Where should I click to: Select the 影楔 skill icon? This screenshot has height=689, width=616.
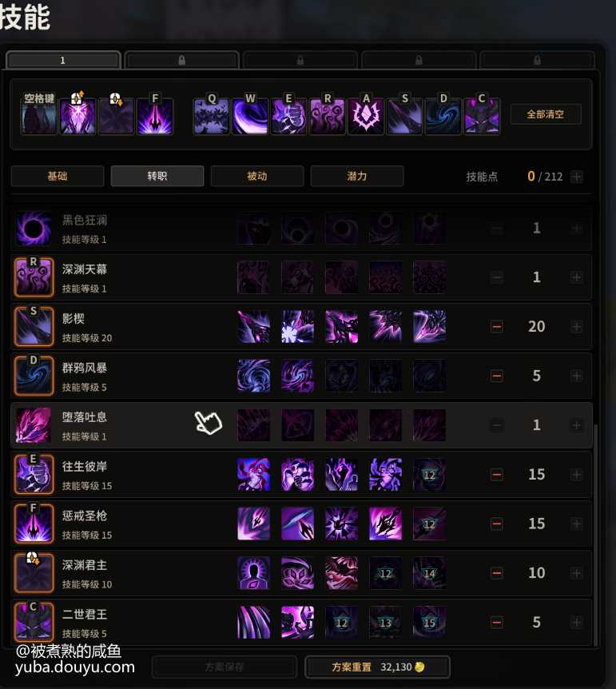tap(34, 326)
